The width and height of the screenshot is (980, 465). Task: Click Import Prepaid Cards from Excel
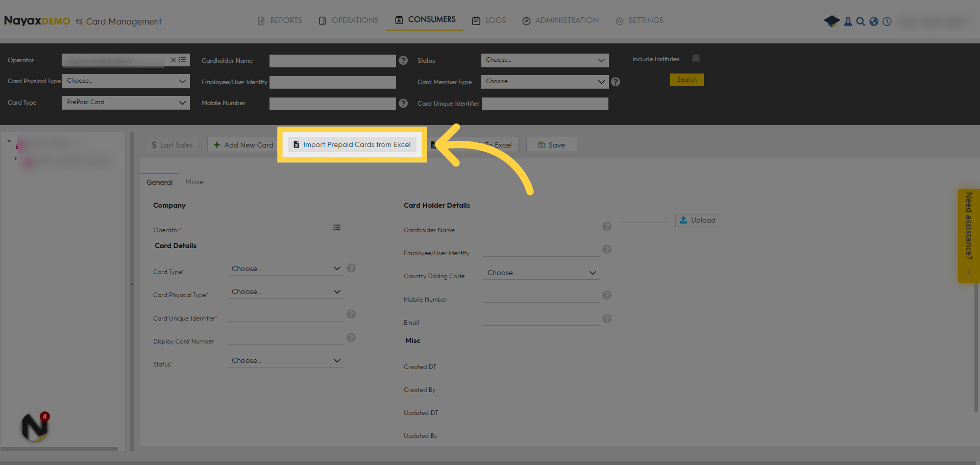[352, 144]
